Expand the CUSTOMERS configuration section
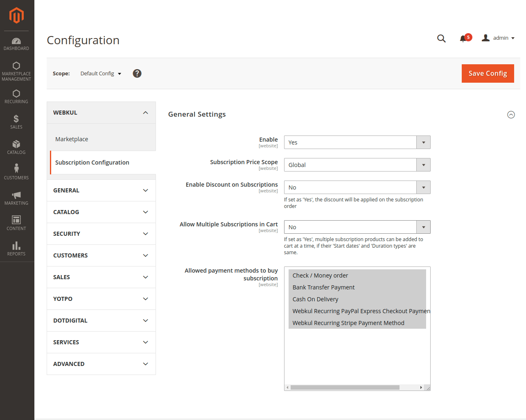The image size is (526, 420). (102, 255)
